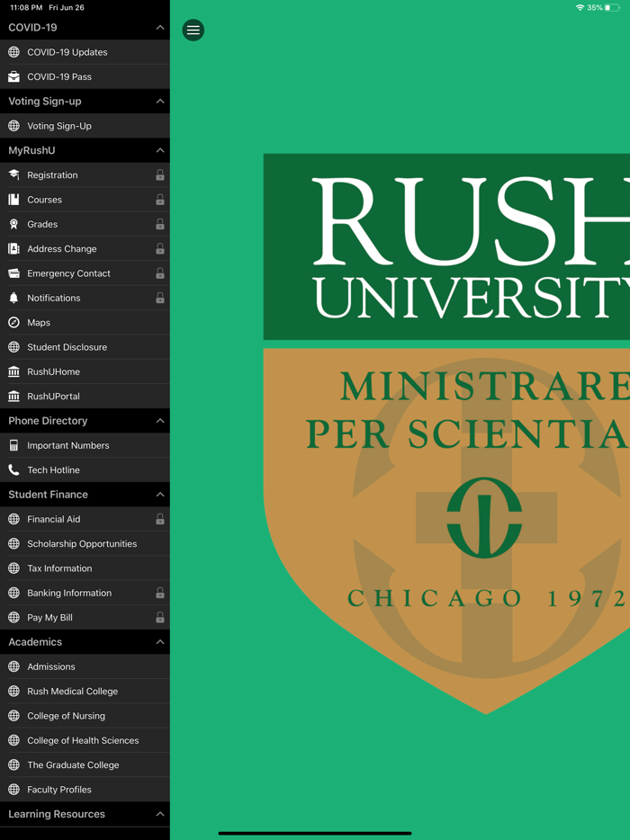The height and width of the screenshot is (840, 630).
Task: Click the building icon for RushUHome
Action: pyautogui.click(x=13, y=371)
